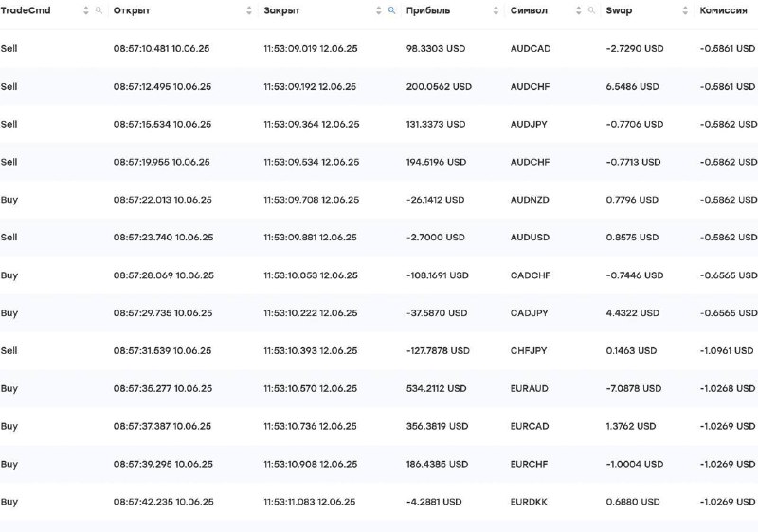Click profit value 186.4385 USD
Screen dimensions: 758x532
click(437, 465)
